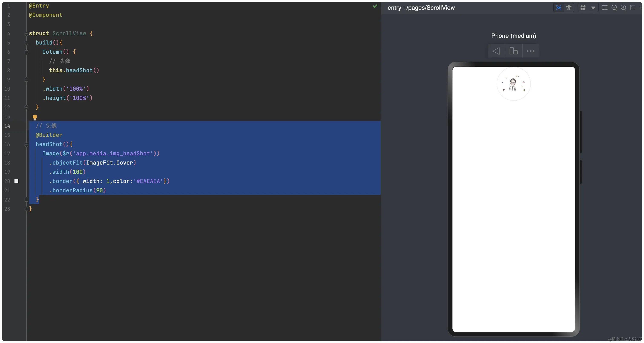Image resolution: width=644 pixels, height=343 pixels.
Task: Click '.objectFit(ImageFit.Cover)' line
Action: 93,163
